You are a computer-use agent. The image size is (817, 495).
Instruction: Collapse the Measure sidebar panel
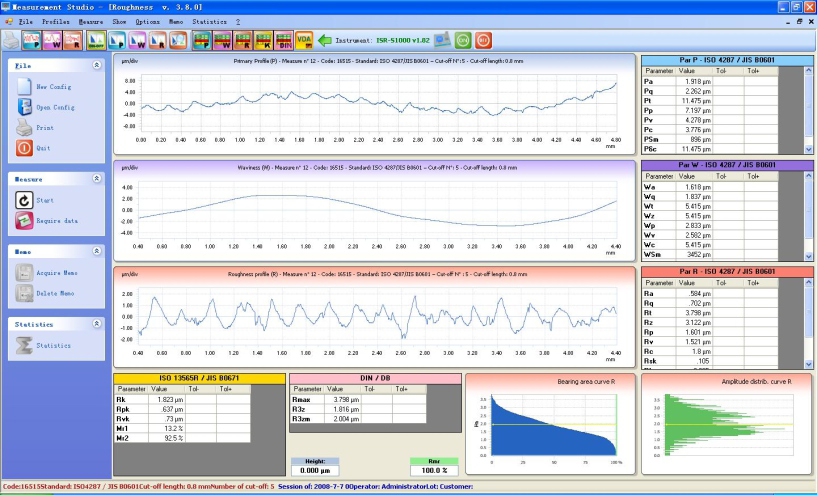96,178
